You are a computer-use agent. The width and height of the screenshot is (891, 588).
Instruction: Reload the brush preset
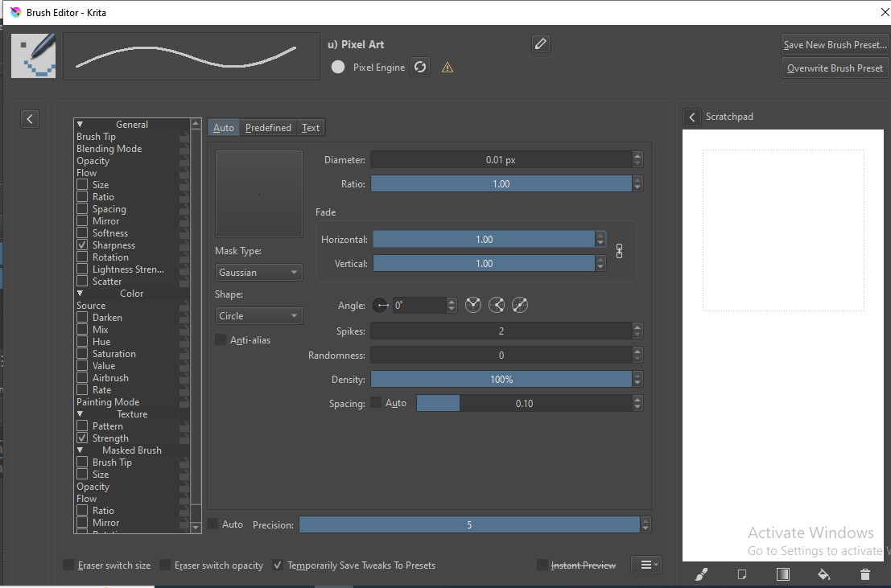[x=420, y=67]
